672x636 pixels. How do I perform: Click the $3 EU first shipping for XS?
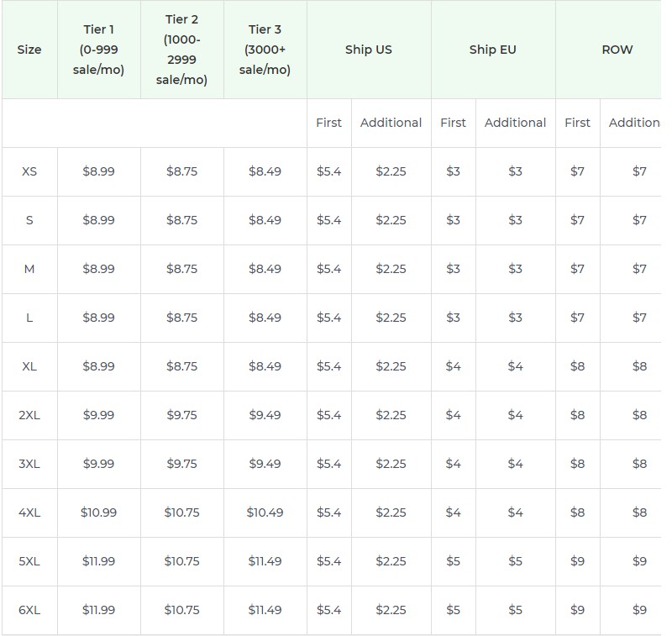(453, 172)
